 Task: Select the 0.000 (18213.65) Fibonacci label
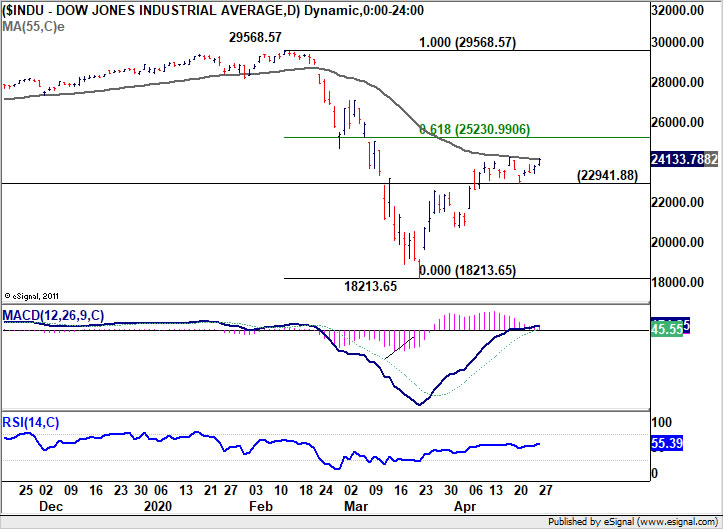467,270
